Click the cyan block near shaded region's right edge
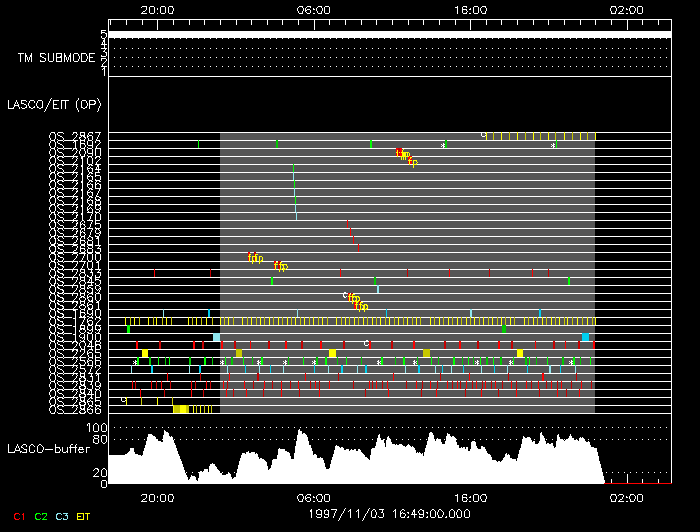700x532 pixels. tap(585, 337)
